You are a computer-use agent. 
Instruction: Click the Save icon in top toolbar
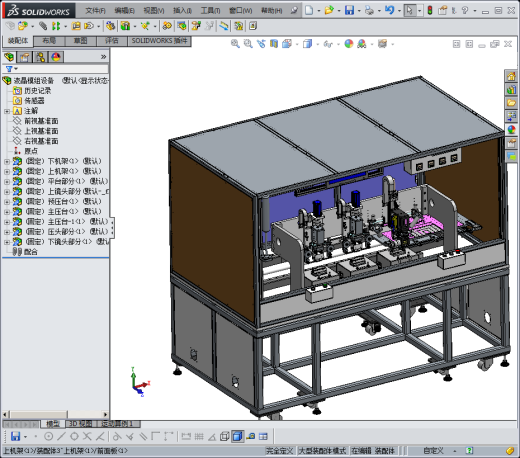tap(349, 10)
